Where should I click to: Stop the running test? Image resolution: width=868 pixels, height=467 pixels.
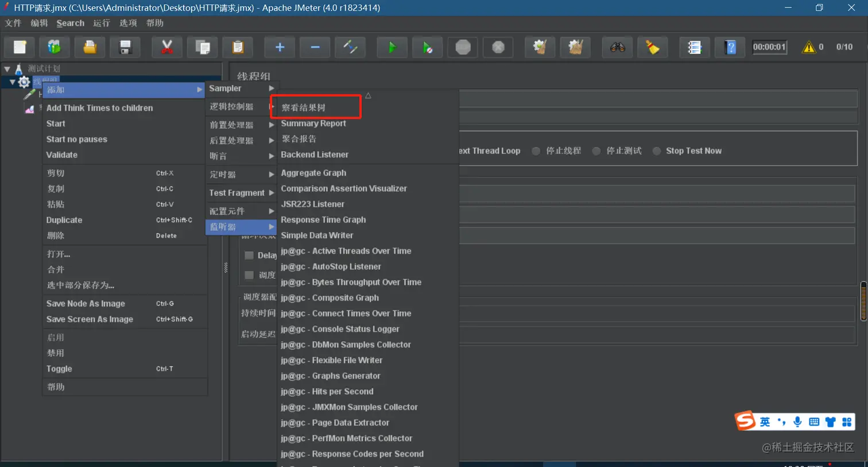(463, 47)
